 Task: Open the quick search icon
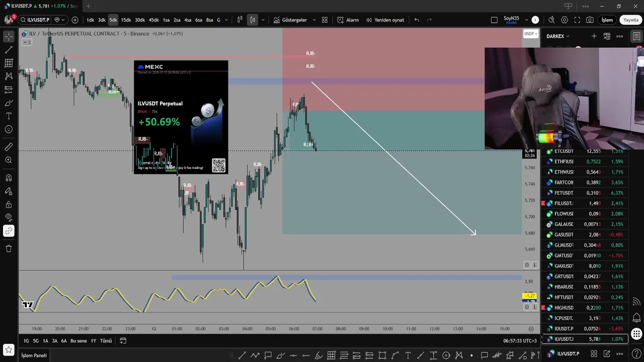tap(551, 20)
